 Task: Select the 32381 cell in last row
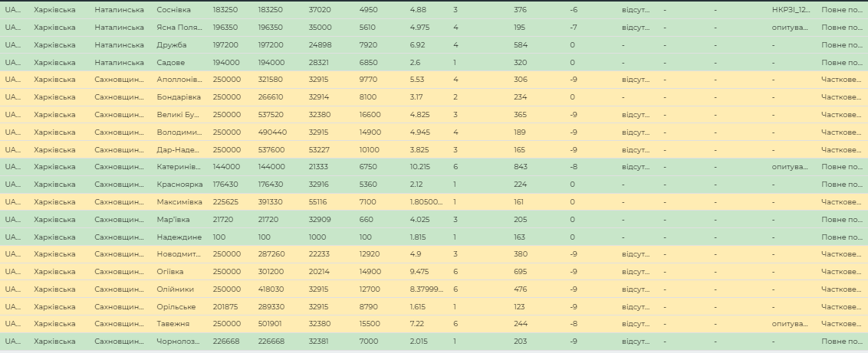coord(321,341)
